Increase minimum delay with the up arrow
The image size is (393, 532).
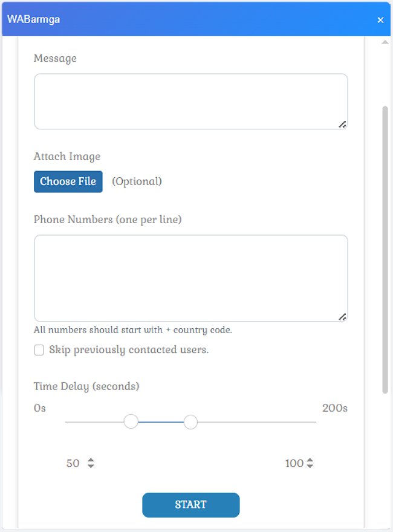pyautogui.click(x=91, y=461)
